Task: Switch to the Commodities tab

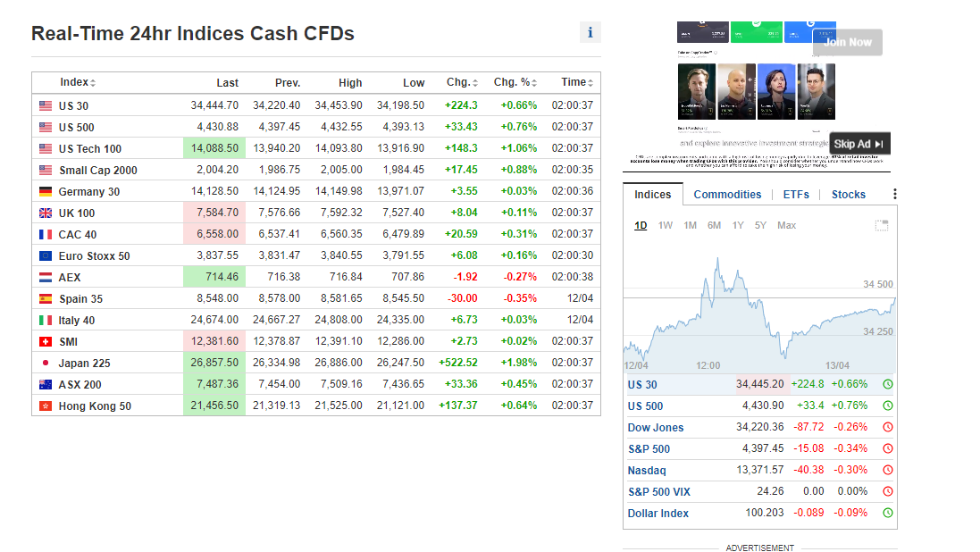Action: click(x=727, y=195)
